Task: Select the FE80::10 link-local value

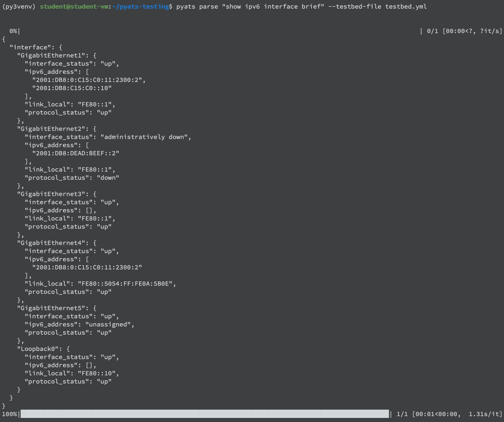Action: 98,373
